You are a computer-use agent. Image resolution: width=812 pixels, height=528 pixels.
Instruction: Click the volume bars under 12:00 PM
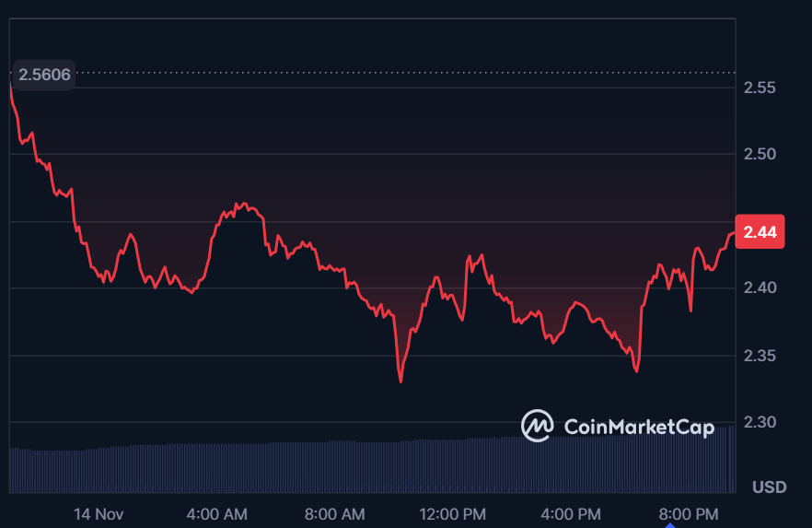453,465
